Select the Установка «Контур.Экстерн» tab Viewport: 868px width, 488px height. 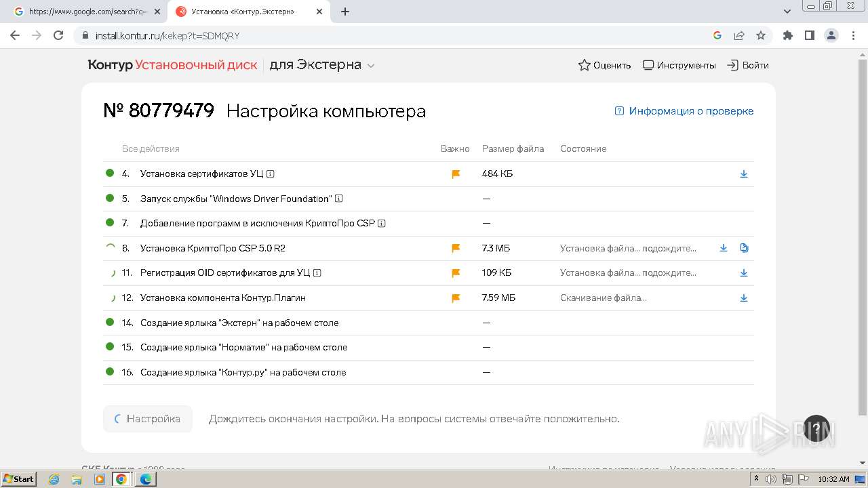point(249,12)
